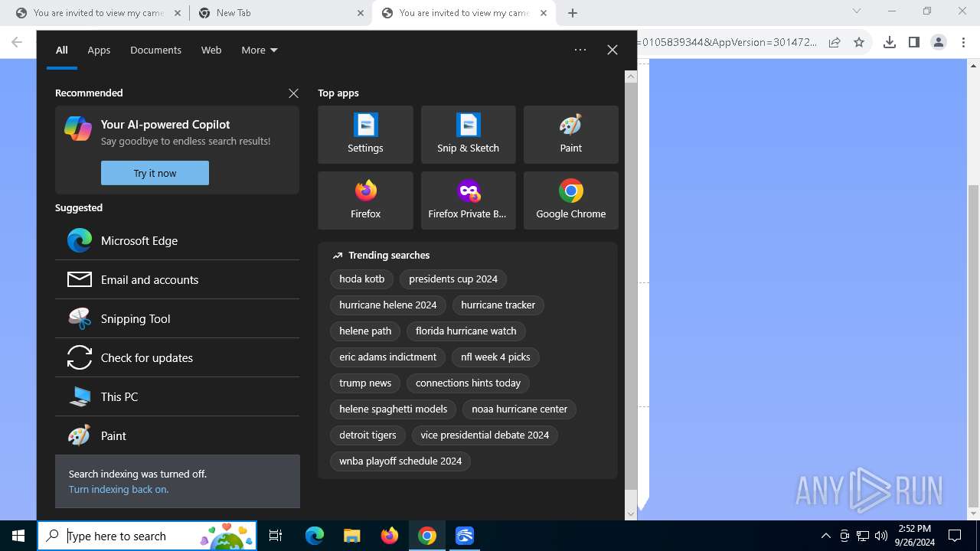Select hurricane tracker trending search
The height and width of the screenshot is (551, 980).
pyautogui.click(x=498, y=305)
